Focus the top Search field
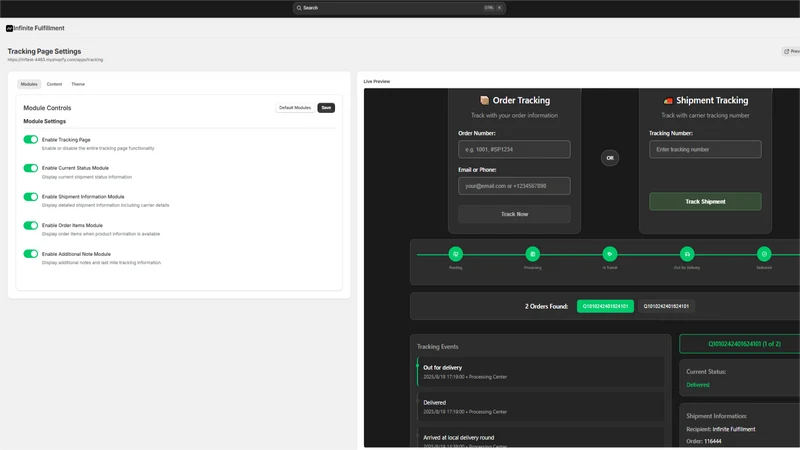 (399, 8)
